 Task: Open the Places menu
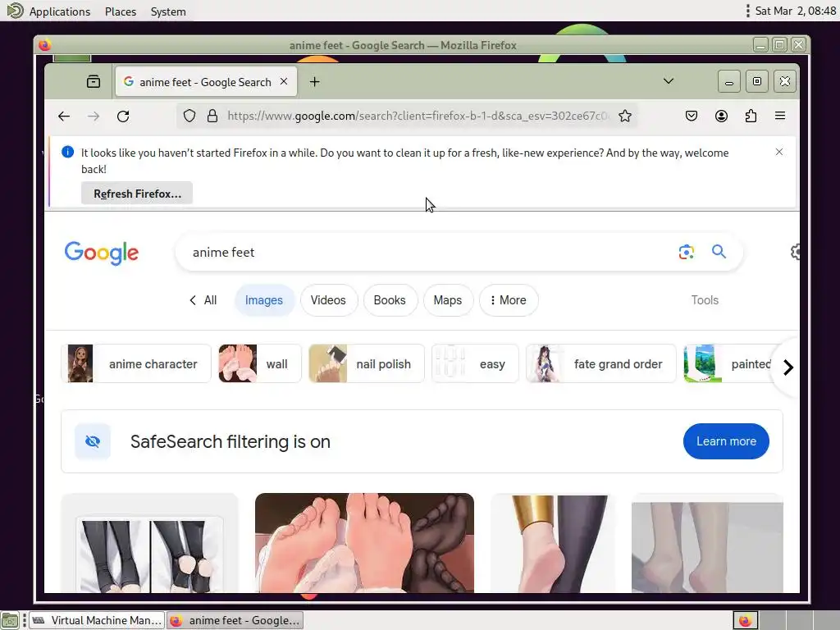(121, 11)
